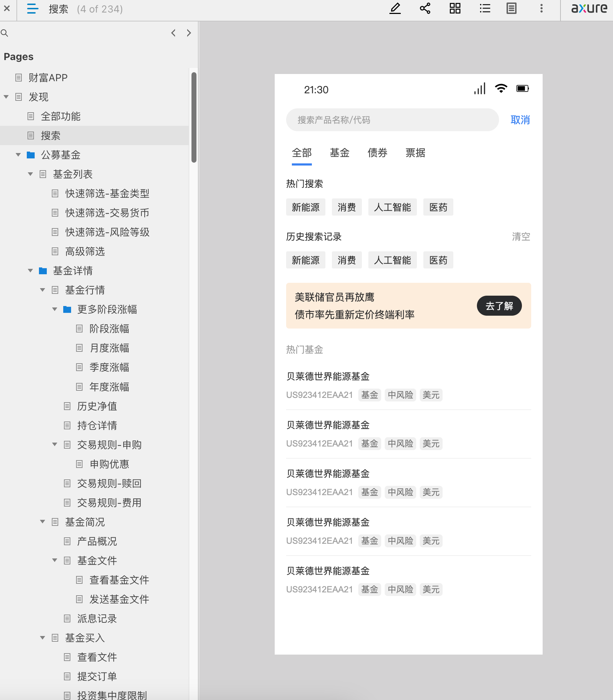
Task: Click the 更多阶段涨幅 folder icon
Action: [67, 309]
